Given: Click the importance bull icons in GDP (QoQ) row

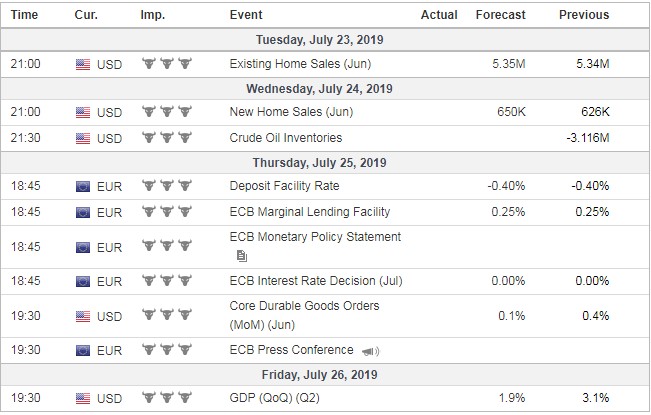Looking at the screenshot, I should (166, 400).
